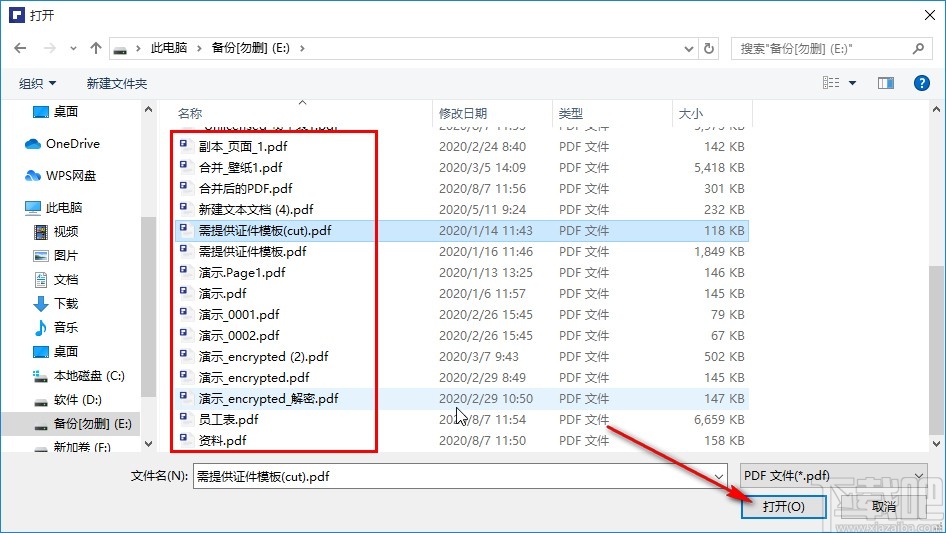
Task: Select file 演示.pdf
Action: click(x=223, y=294)
